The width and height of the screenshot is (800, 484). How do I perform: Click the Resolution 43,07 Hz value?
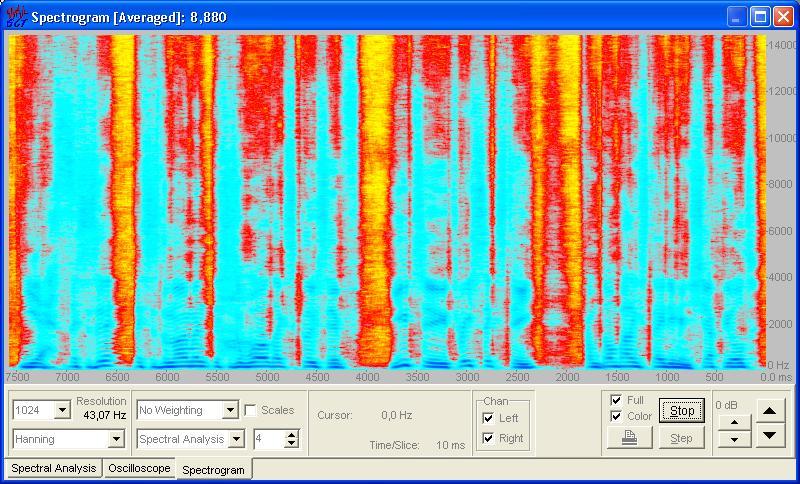[x=105, y=416]
